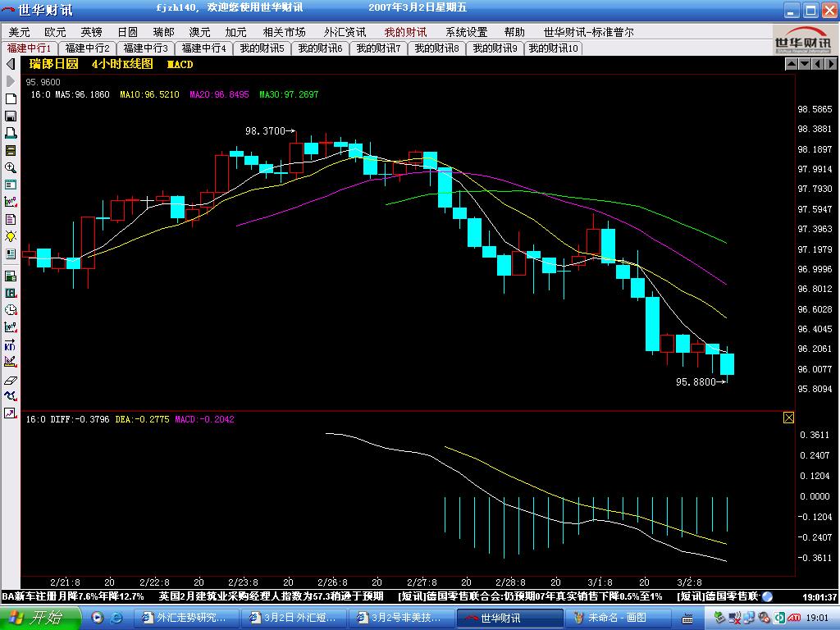Click the DIFF:-0.3796 readout text
Image resolution: width=840 pixels, height=630 pixels.
coord(80,419)
